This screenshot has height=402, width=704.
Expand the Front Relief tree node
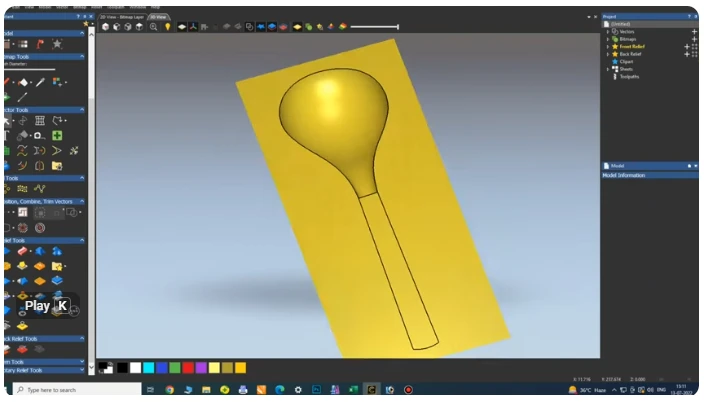pos(608,46)
